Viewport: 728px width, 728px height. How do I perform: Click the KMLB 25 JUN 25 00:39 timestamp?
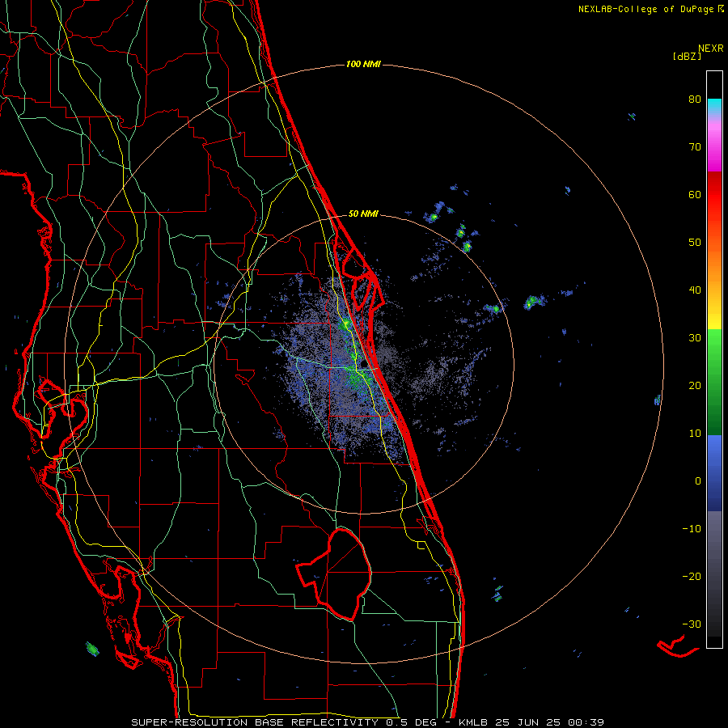point(531,722)
